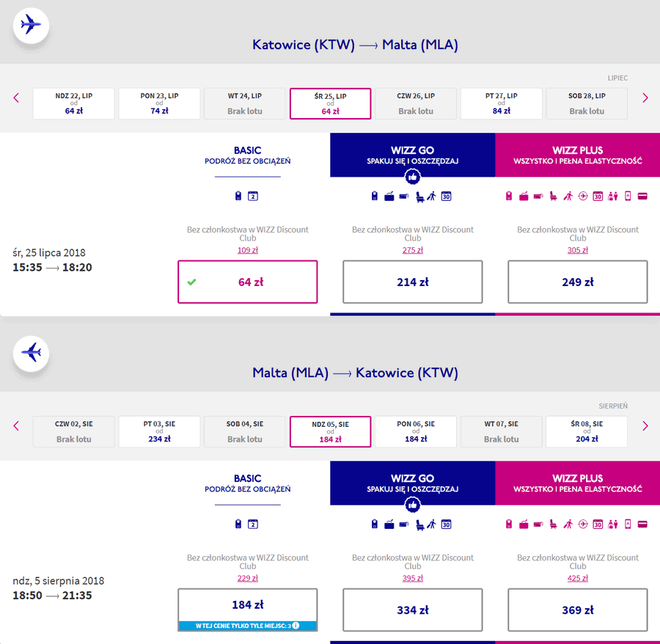Click WIZZ PLUS pink suitcase icon, outbound flight
The height and width of the screenshot is (644, 660).
[524, 196]
